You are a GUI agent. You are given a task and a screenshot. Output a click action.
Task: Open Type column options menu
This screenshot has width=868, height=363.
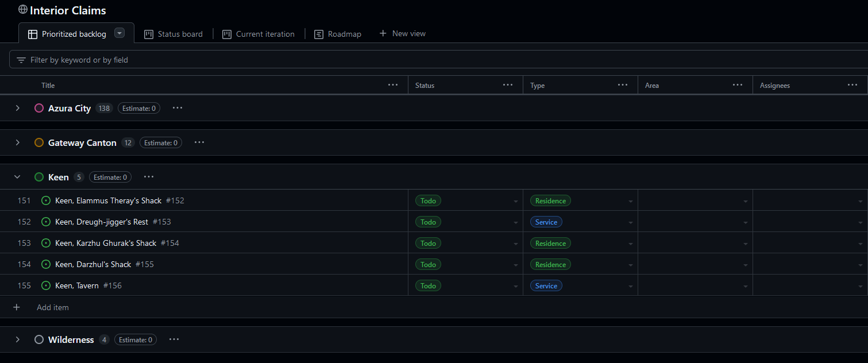[623, 85]
